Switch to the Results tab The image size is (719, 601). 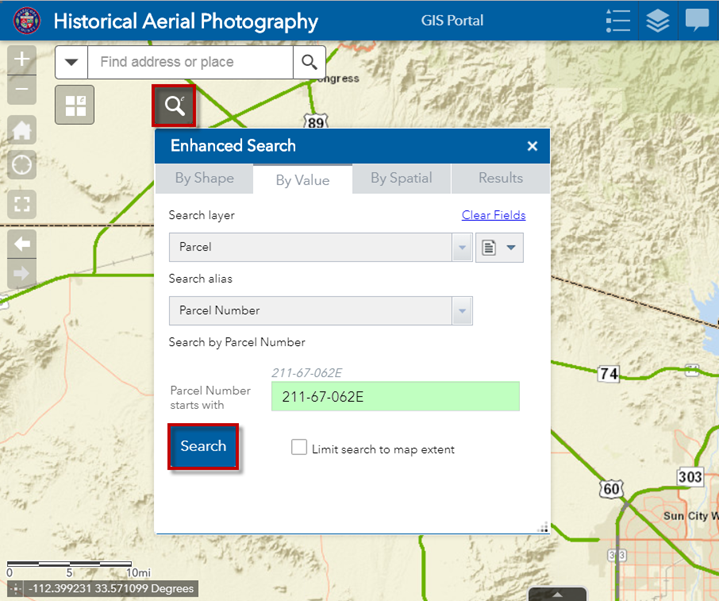(500, 178)
